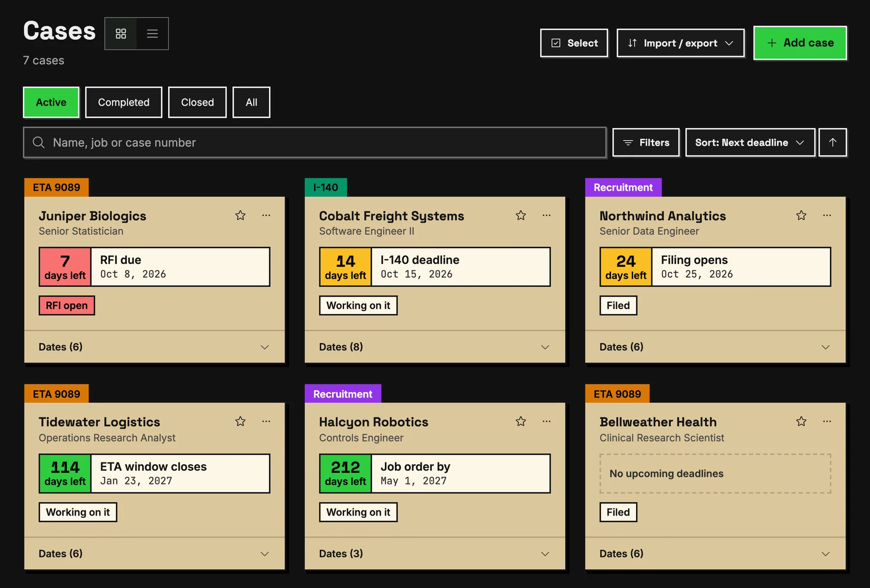Screen dimensions: 870x588
Task: Open Bellweather Health more options menu
Action: [x=827, y=422]
